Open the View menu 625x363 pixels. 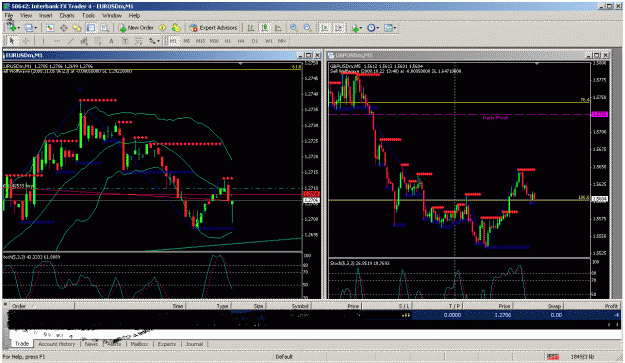point(26,16)
